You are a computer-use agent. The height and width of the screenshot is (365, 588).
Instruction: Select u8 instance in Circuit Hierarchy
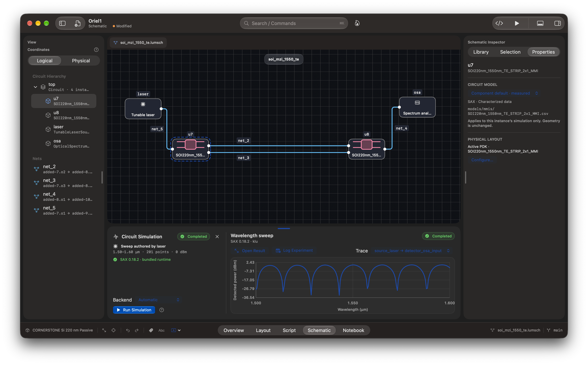click(x=64, y=115)
